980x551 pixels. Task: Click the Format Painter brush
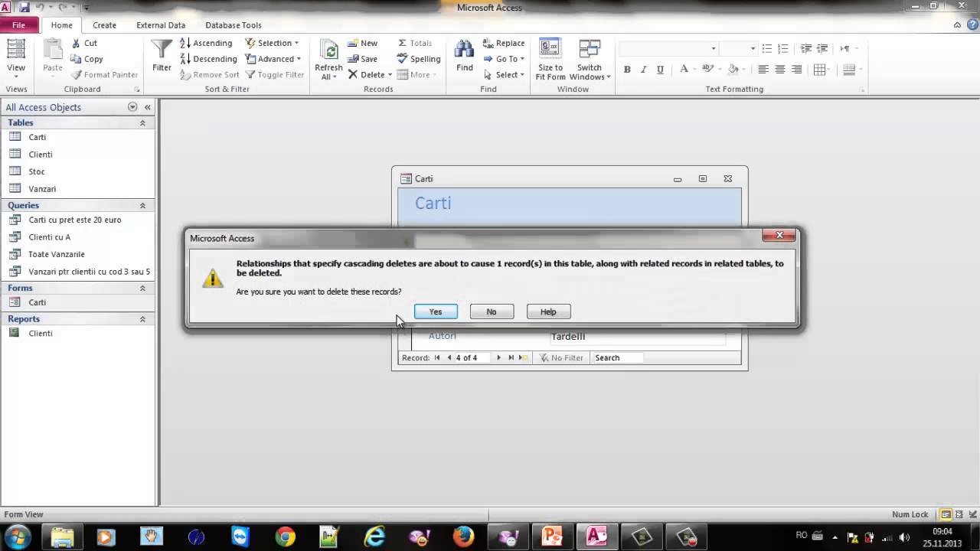(x=77, y=75)
